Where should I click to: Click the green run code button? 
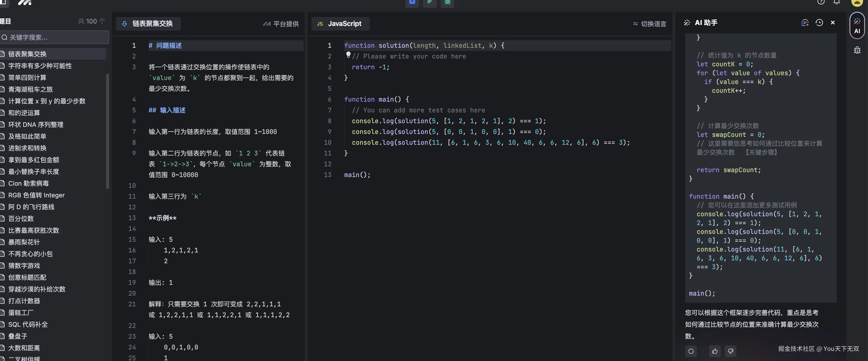[430, 2]
